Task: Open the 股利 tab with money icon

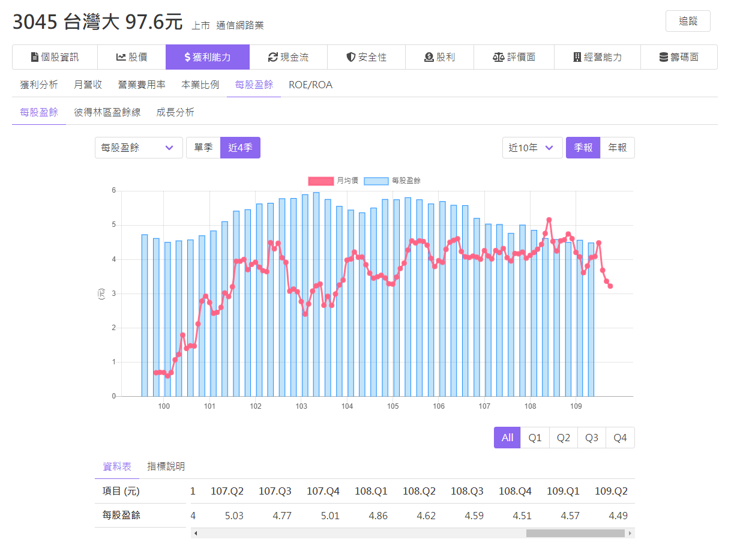Action: tap(439, 57)
